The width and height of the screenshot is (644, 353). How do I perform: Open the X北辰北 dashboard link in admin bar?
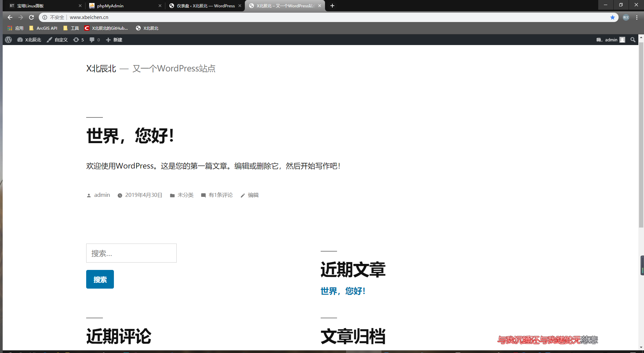click(29, 40)
